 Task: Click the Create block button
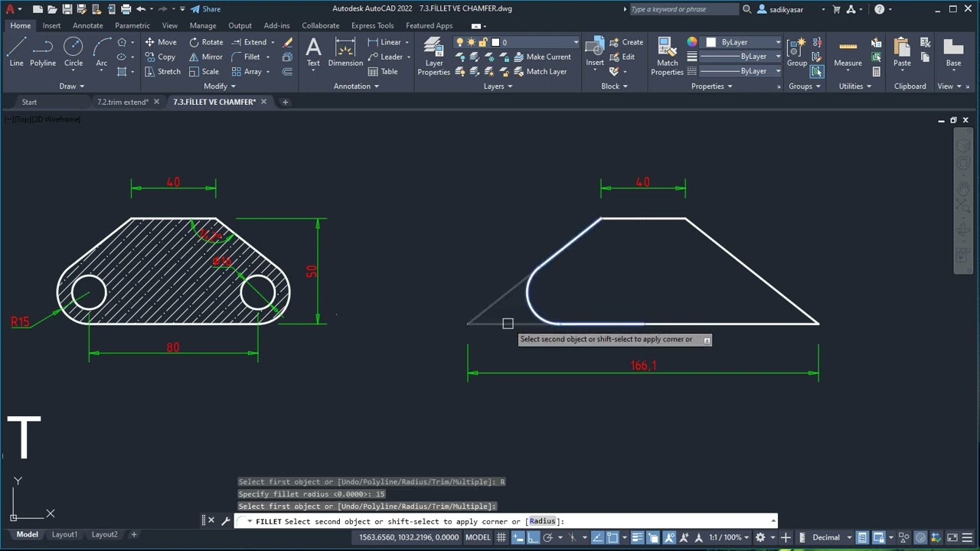[626, 42]
